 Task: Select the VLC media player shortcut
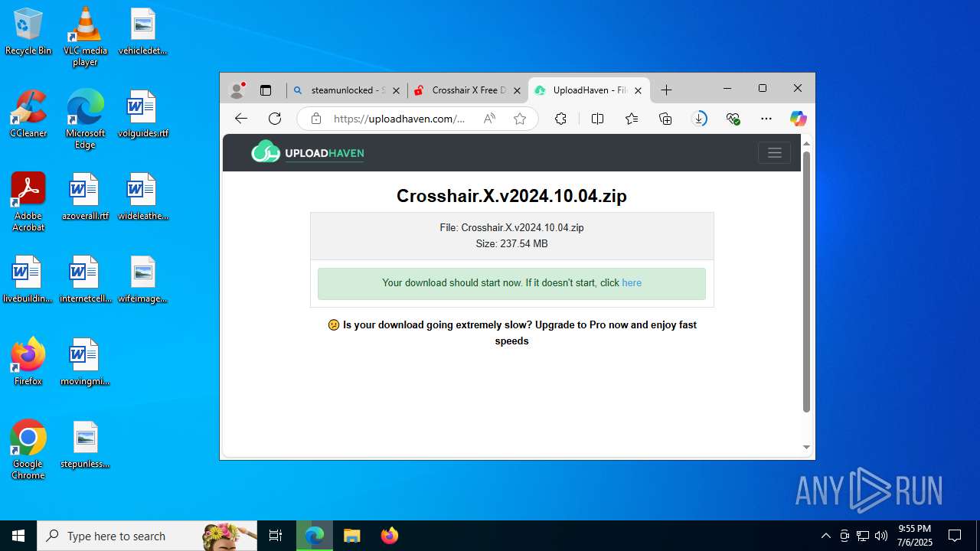85,37
